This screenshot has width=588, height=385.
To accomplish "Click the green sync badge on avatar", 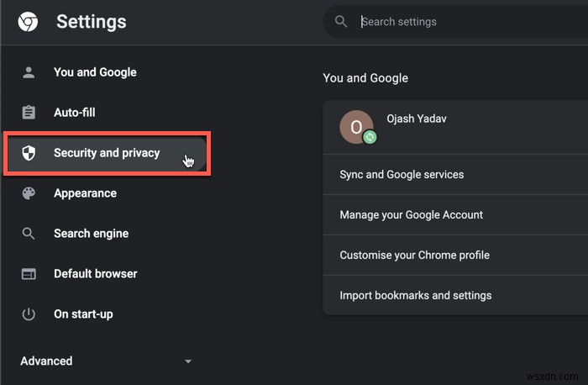I will pos(370,137).
